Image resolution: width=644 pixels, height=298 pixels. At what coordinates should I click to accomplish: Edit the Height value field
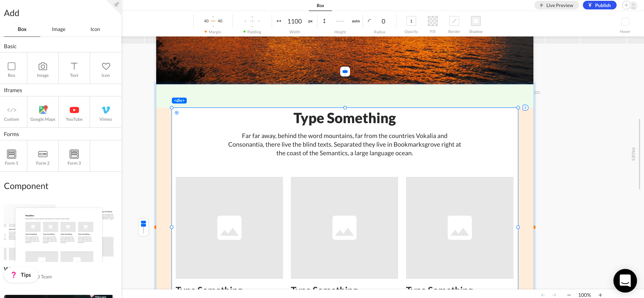(340, 21)
